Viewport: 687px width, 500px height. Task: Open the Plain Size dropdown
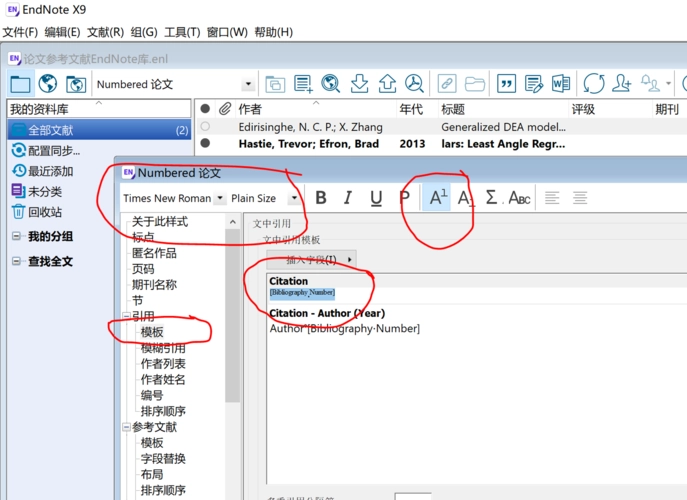294,198
